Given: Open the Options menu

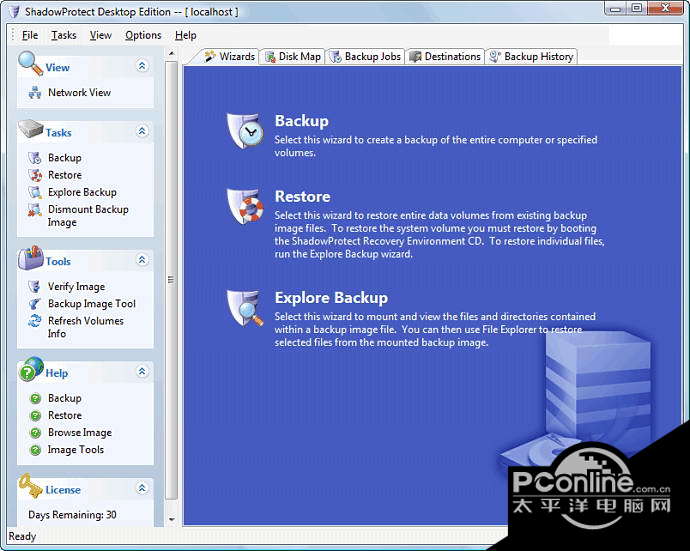Looking at the screenshot, I should pos(143,35).
